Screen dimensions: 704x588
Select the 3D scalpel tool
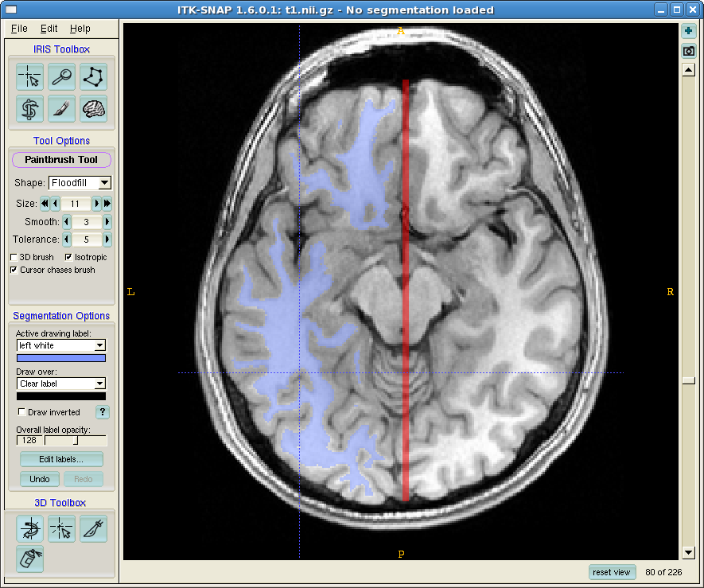tap(93, 528)
